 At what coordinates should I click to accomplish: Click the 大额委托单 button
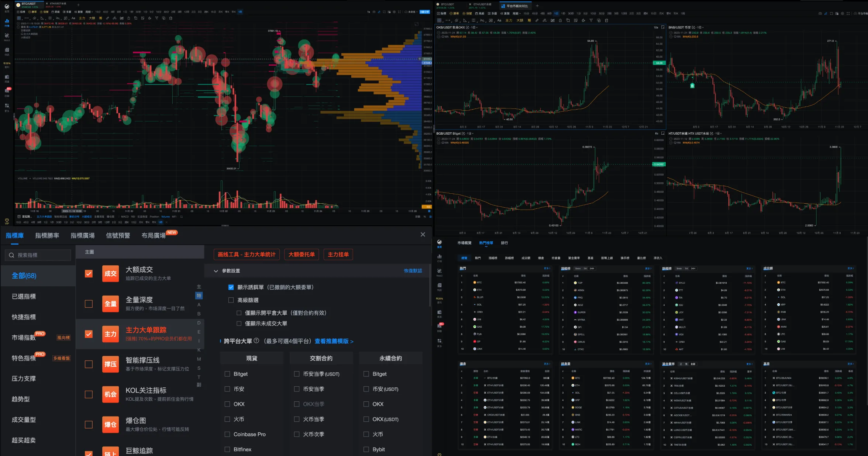click(x=302, y=254)
